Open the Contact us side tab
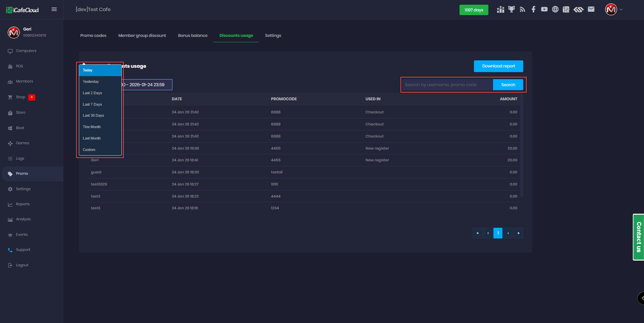The width and height of the screenshot is (644, 323). point(638,237)
